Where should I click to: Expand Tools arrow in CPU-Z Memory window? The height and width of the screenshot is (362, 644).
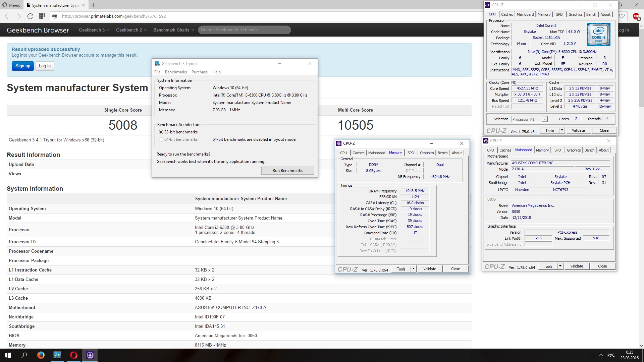click(x=413, y=269)
